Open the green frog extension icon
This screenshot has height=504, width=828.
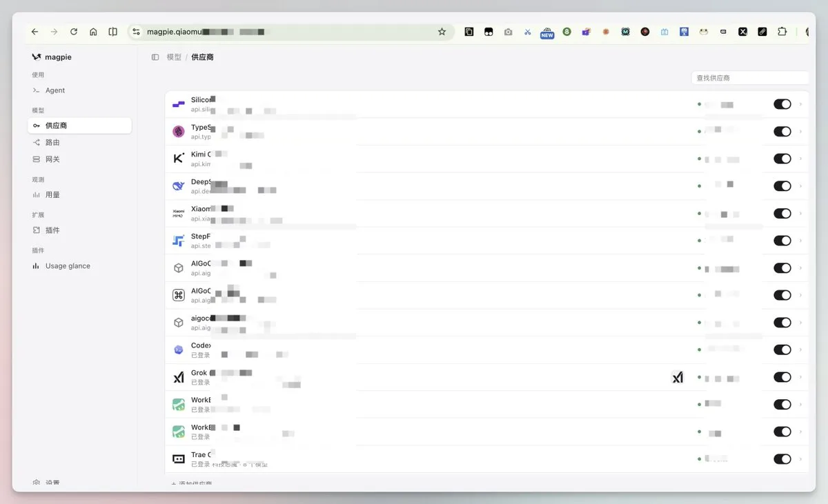pyautogui.click(x=704, y=32)
